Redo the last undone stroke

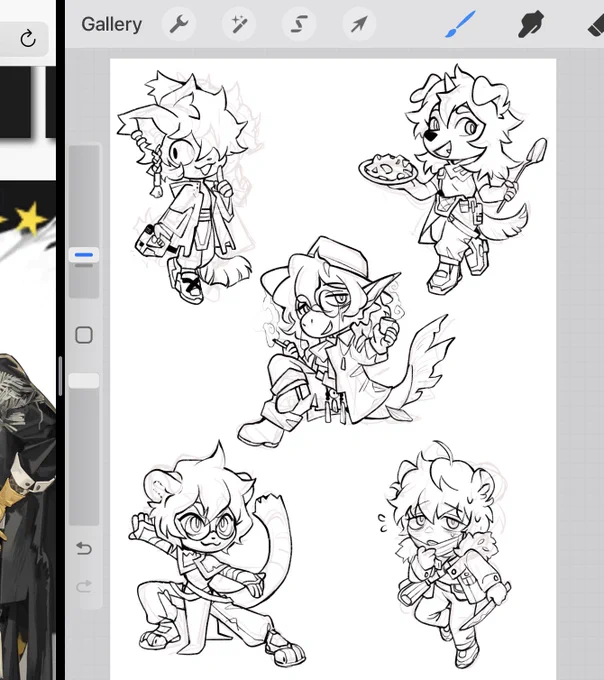[84, 586]
